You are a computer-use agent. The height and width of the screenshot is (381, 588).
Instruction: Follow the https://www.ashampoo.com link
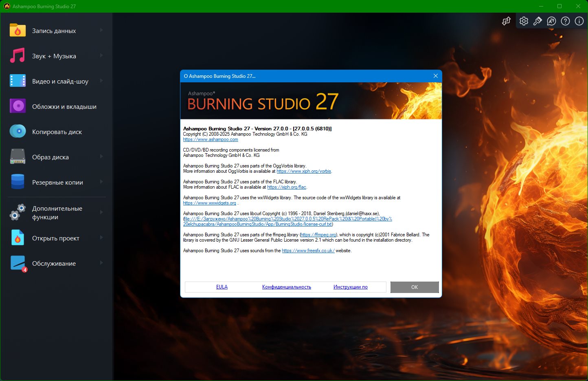pyautogui.click(x=211, y=139)
